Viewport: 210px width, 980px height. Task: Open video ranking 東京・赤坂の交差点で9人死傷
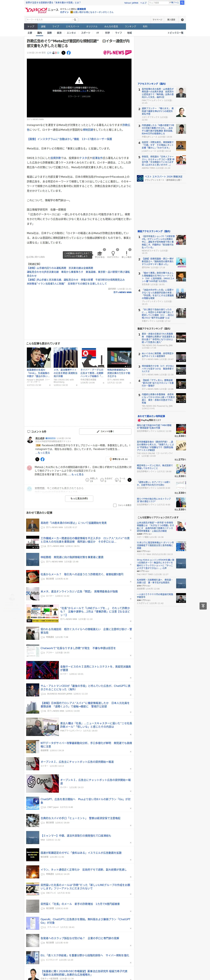158,337
